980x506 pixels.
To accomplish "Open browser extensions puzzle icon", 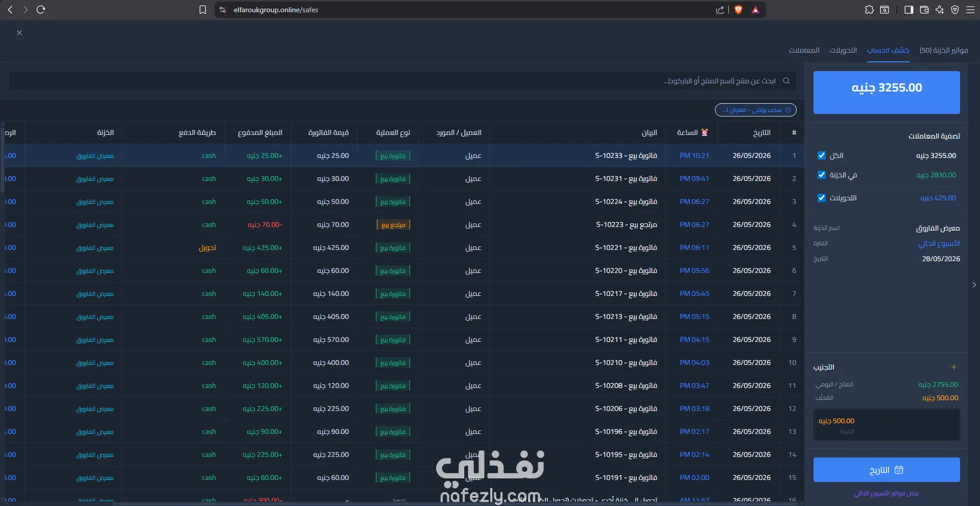I will (x=869, y=10).
